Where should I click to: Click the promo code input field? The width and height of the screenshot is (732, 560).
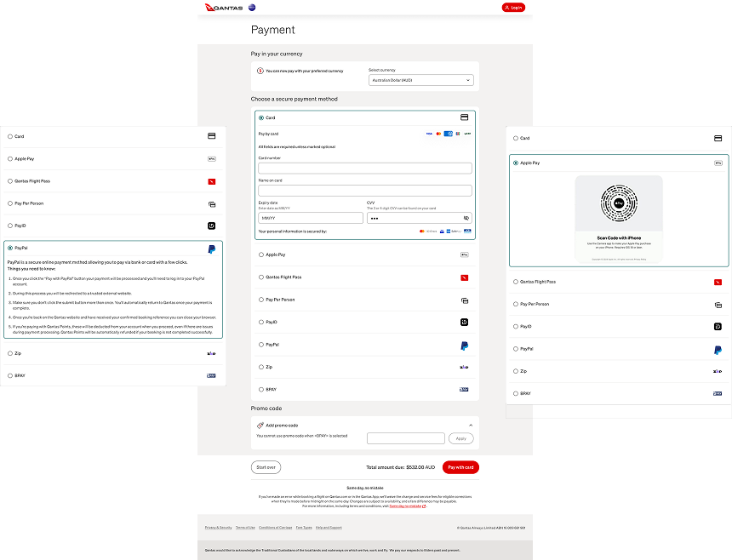tap(406, 438)
